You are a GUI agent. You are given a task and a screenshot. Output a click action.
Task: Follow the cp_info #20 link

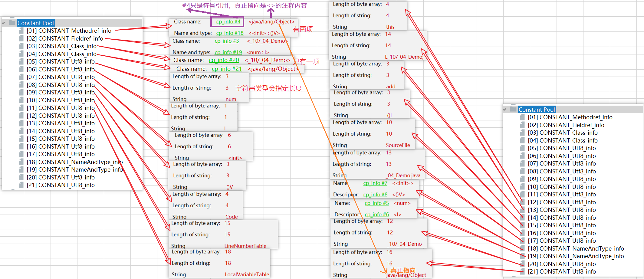pyautogui.click(x=224, y=60)
